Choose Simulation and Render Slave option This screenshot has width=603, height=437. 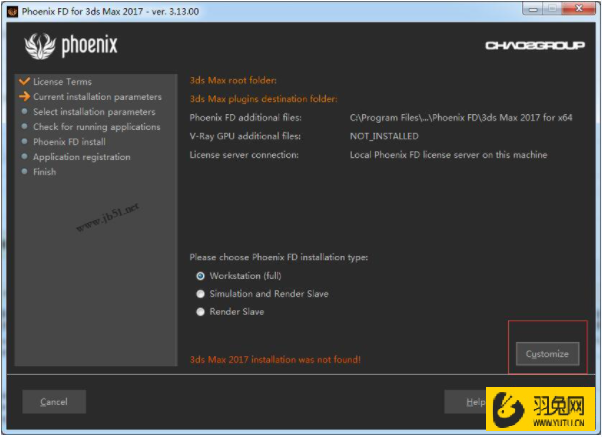[x=201, y=294]
